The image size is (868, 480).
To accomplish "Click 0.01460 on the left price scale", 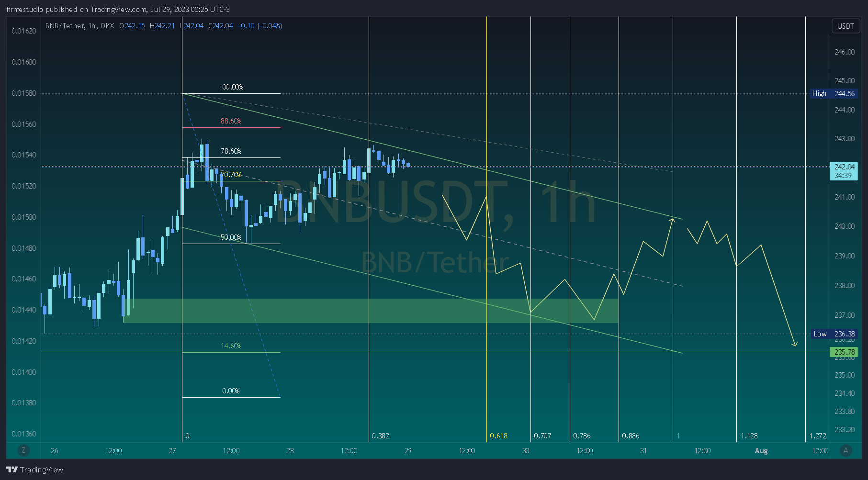I will 24,279.
